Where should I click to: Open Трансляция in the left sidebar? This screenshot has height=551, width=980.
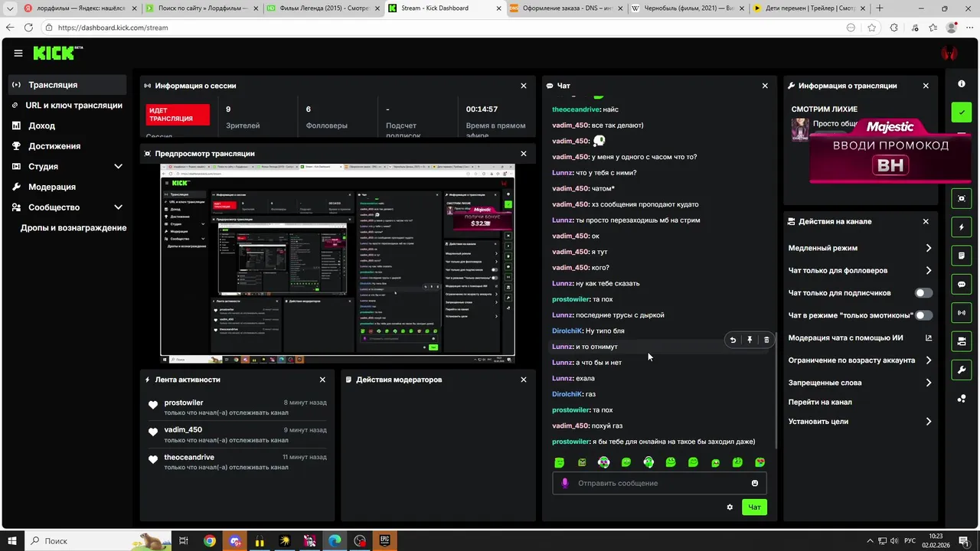pyautogui.click(x=67, y=85)
